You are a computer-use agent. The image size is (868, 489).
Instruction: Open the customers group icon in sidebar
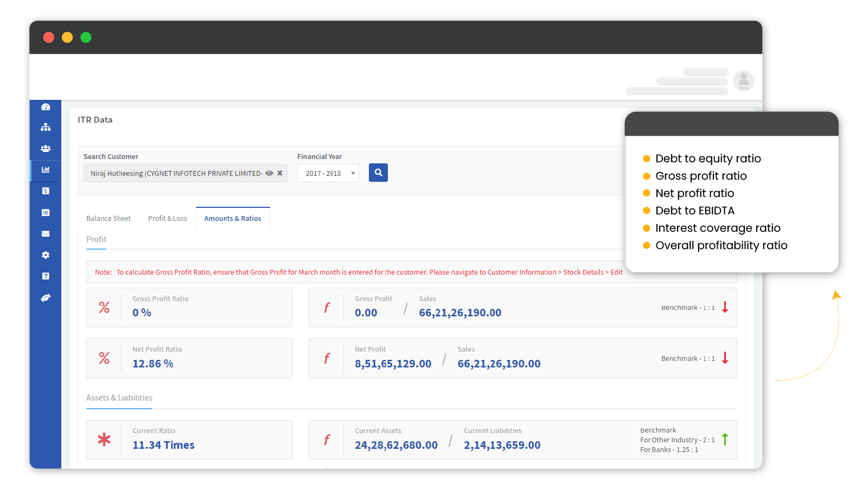[46, 148]
